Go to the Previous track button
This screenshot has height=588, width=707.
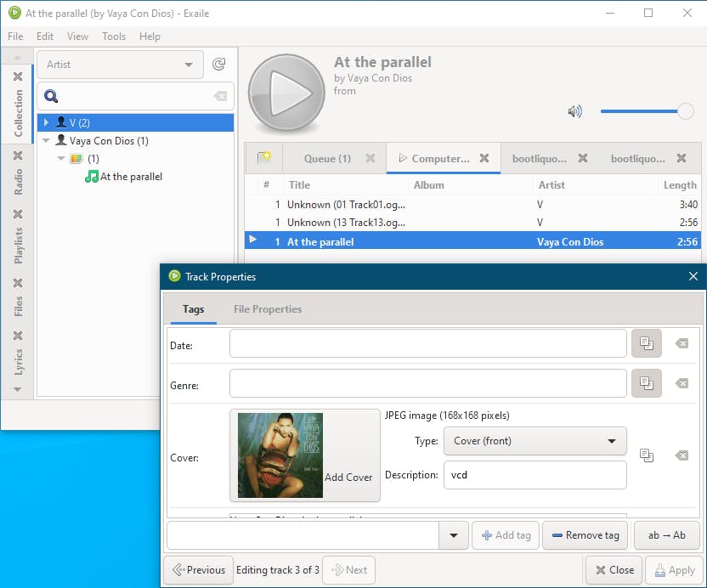click(x=199, y=570)
